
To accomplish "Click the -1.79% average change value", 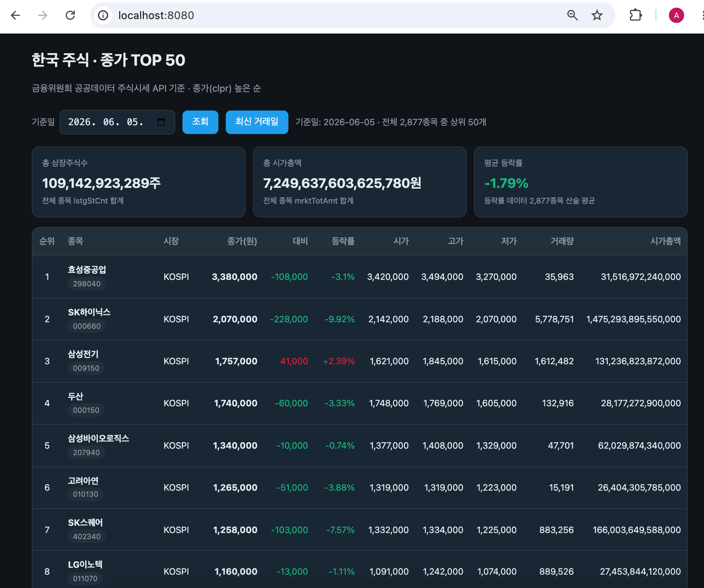I will click(x=506, y=183).
